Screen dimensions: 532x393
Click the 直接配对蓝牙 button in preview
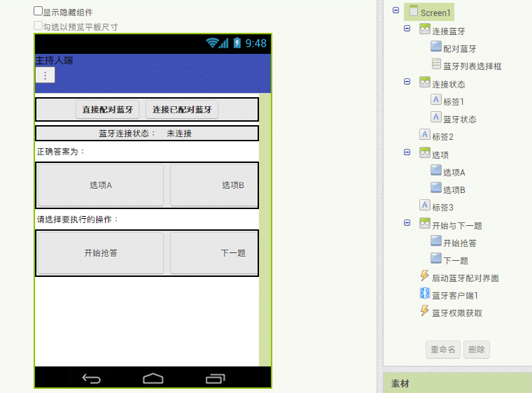(107, 109)
